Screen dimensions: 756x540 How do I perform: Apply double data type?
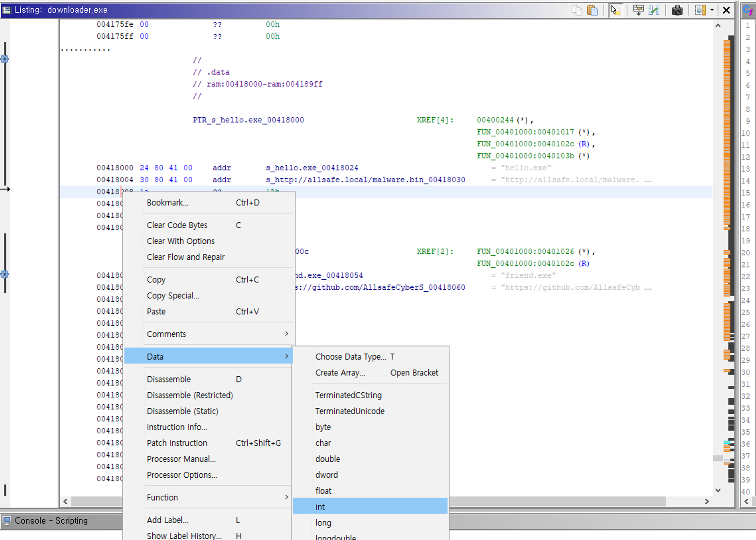tap(370, 459)
